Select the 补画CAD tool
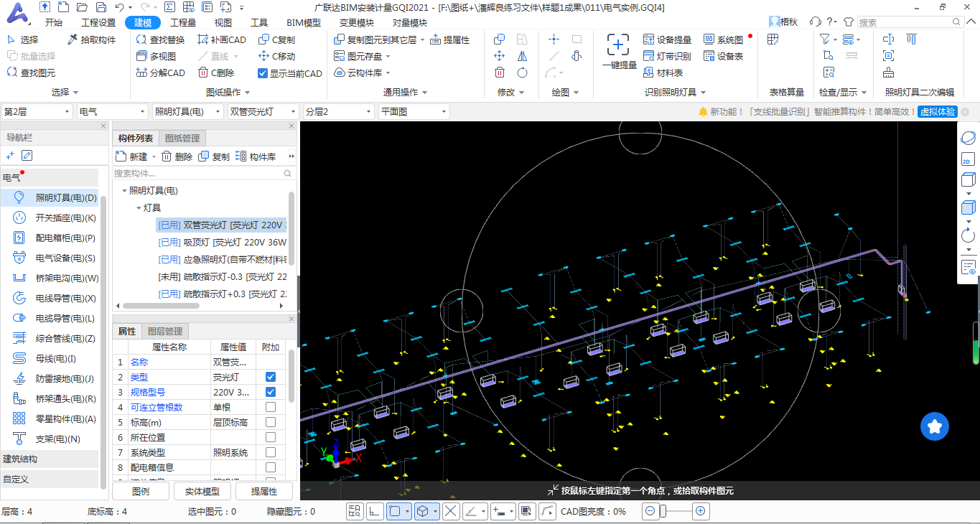980x524 pixels. coord(220,39)
